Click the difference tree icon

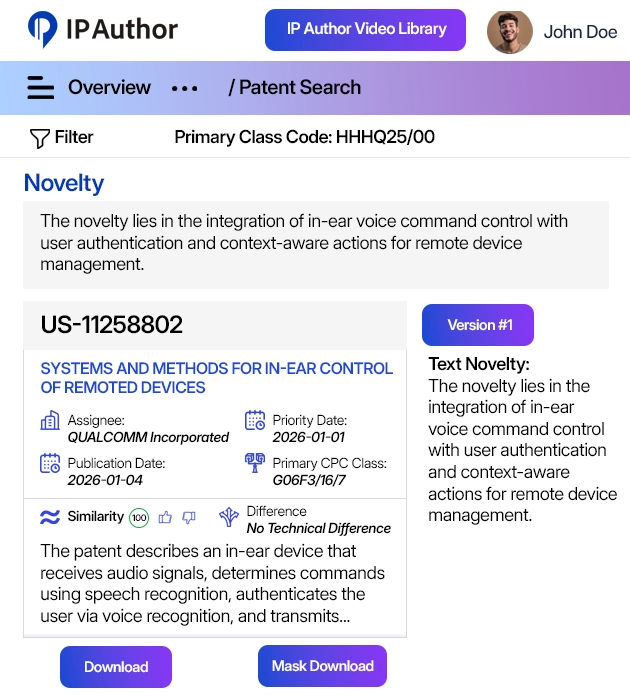click(229, 517)
